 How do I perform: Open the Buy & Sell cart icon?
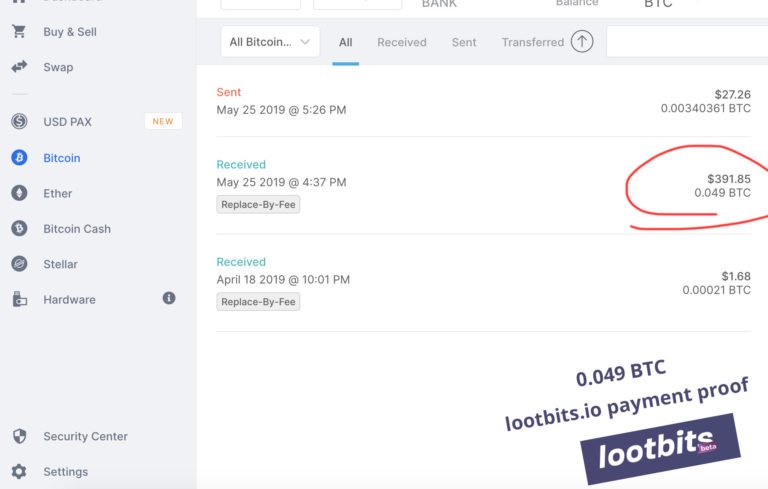tap(19, 31)
